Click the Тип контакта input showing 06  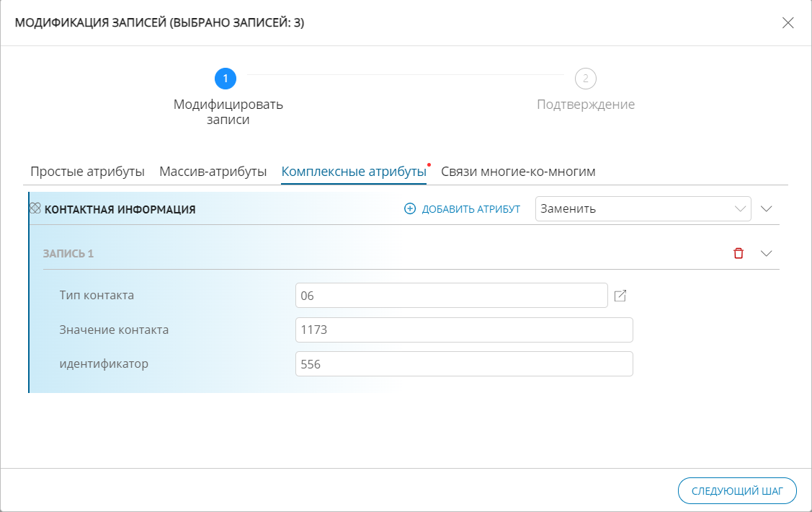pyautogui.click(x=451, y=295)
